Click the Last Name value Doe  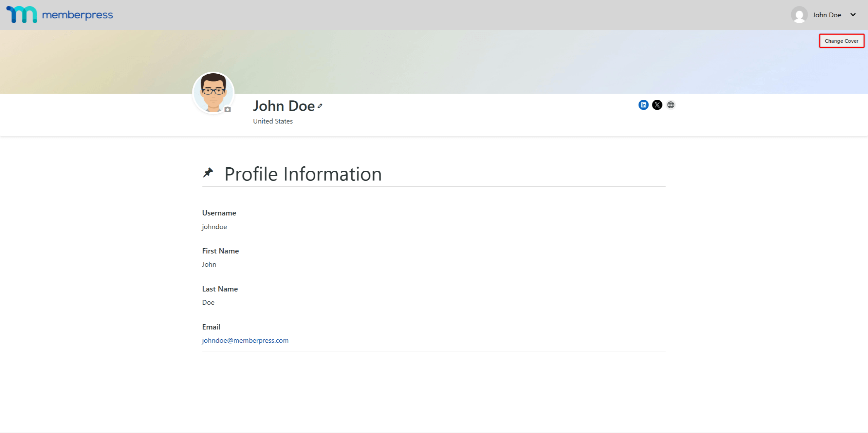tap(208, 302)
